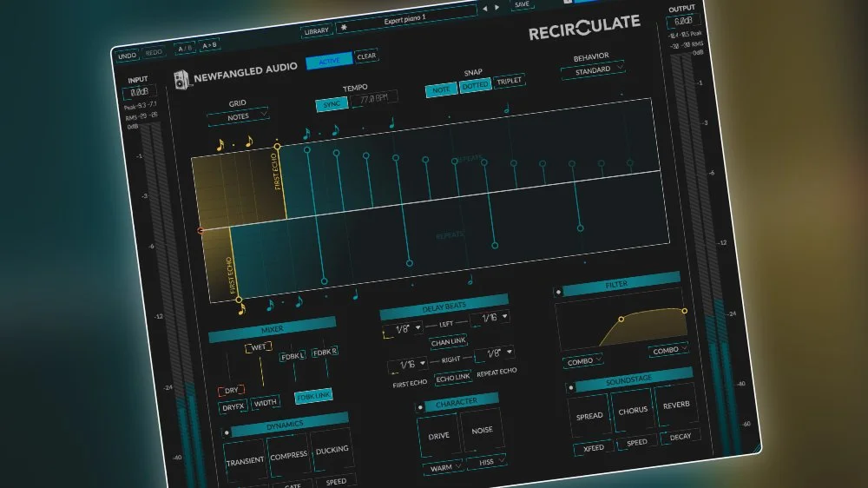Toggle the Filter section power dot
This screenshot has height=488, width=868.
[558, 292]
